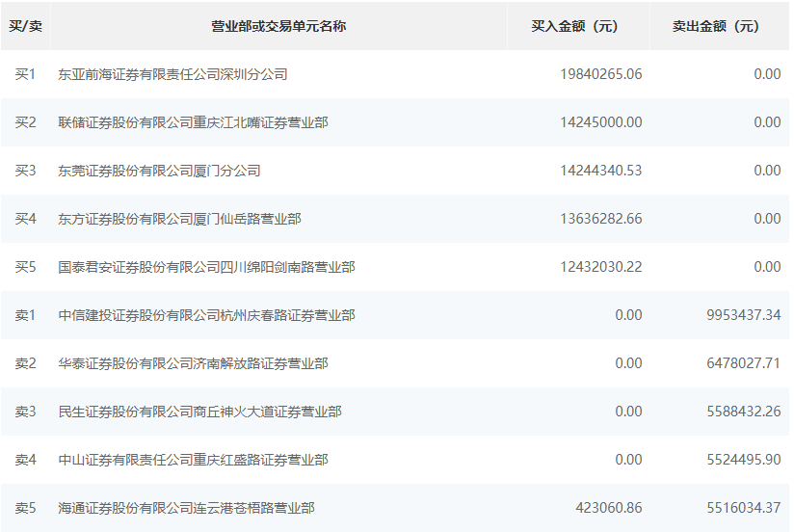Click 华泰证券股份有限公司济南解放路证券营业部
This screenshot has width=794, height=532.
pyautogui.click(x=193, y=363)
